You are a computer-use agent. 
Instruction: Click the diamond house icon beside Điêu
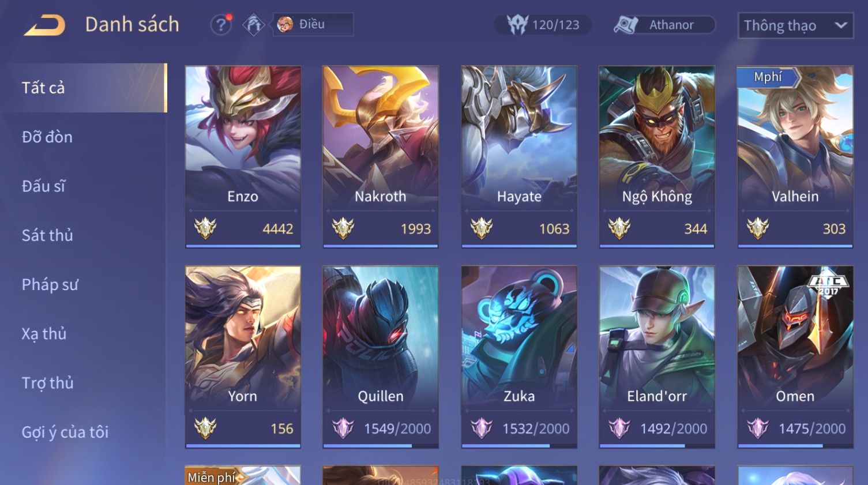pyautogui.click(x=253, y=25)
